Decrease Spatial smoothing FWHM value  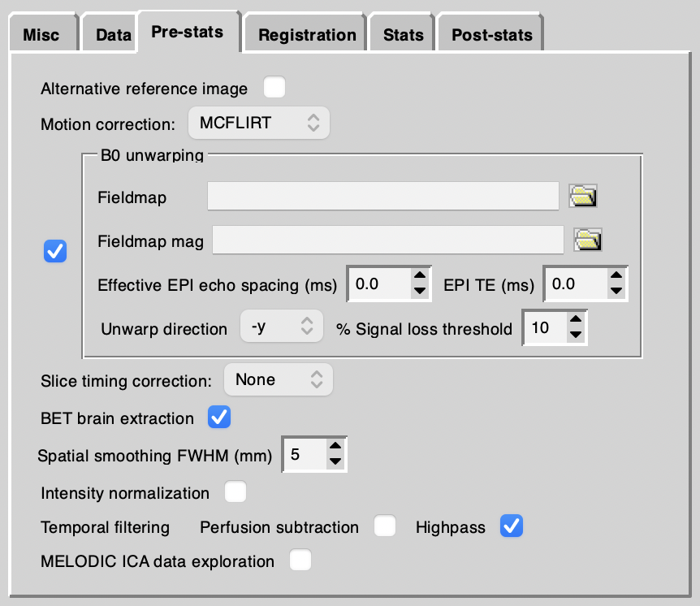[335, 462]
